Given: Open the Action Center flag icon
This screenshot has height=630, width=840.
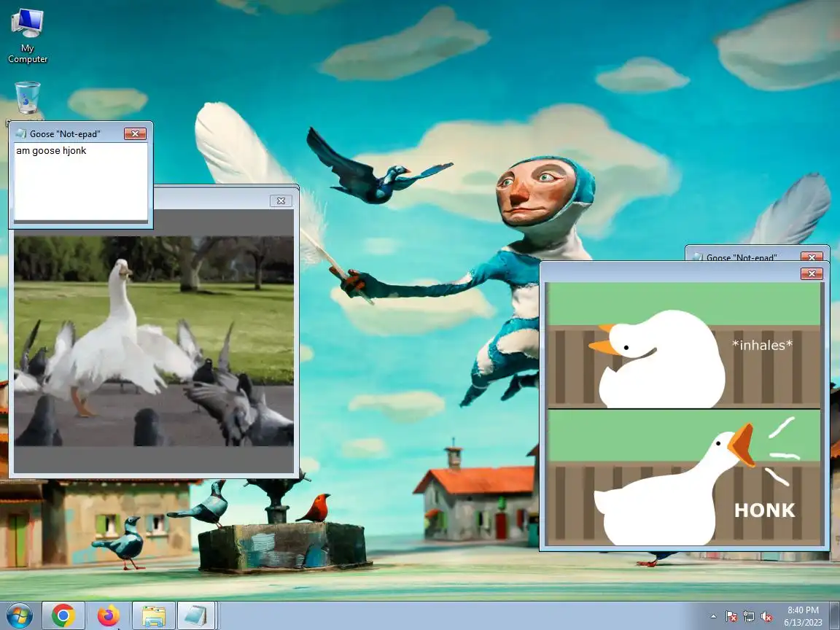Looking at the screenshot, I should 731,617.
